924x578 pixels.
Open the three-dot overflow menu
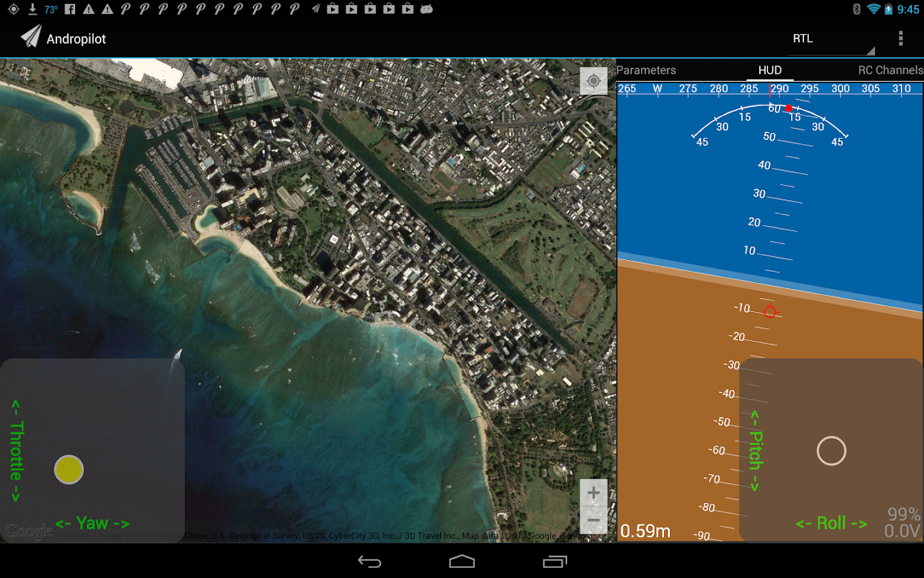click(x=901, y=39)
